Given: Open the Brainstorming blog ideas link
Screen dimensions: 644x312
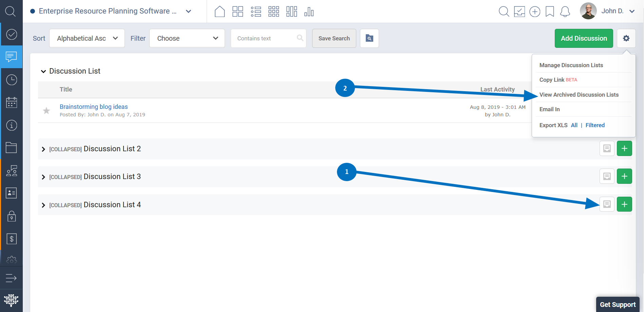Looking at the screenshot, I should pyautogui.click(x=94, y=107).
